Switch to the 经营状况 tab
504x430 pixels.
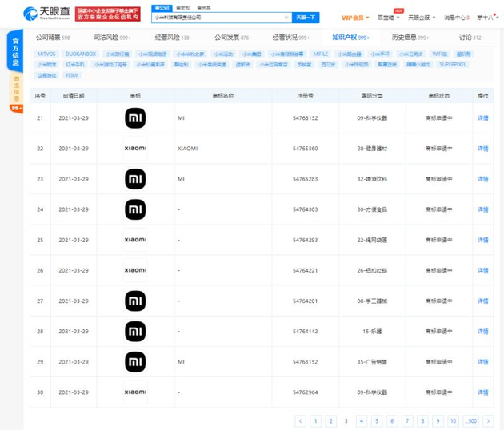coord(291,38)
